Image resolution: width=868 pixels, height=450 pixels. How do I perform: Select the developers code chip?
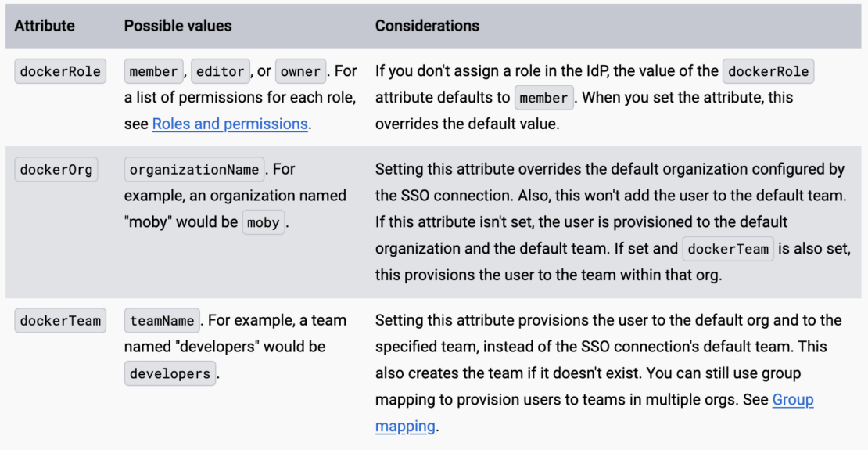coord(170,373)
